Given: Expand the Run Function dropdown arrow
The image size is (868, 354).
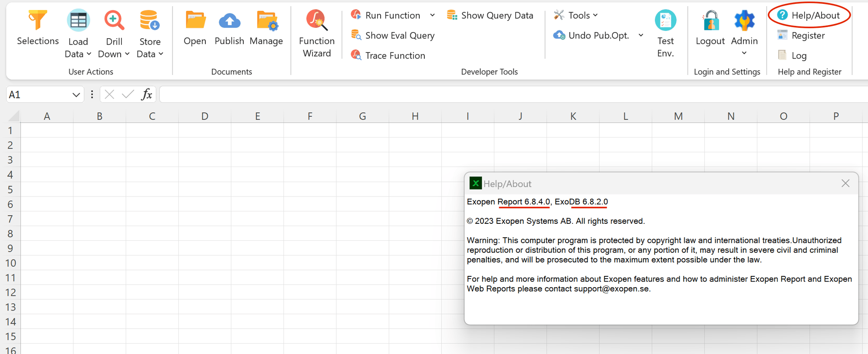Looking at the screenshot, I should (432, 15).
